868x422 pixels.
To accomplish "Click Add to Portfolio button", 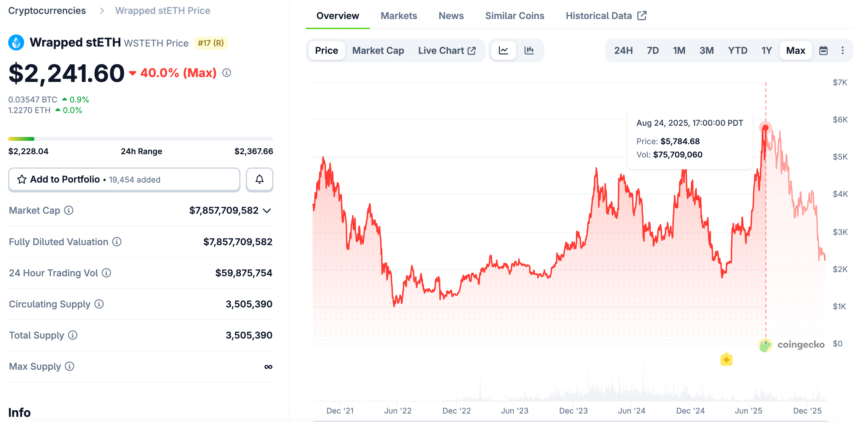I will point(124,180).
